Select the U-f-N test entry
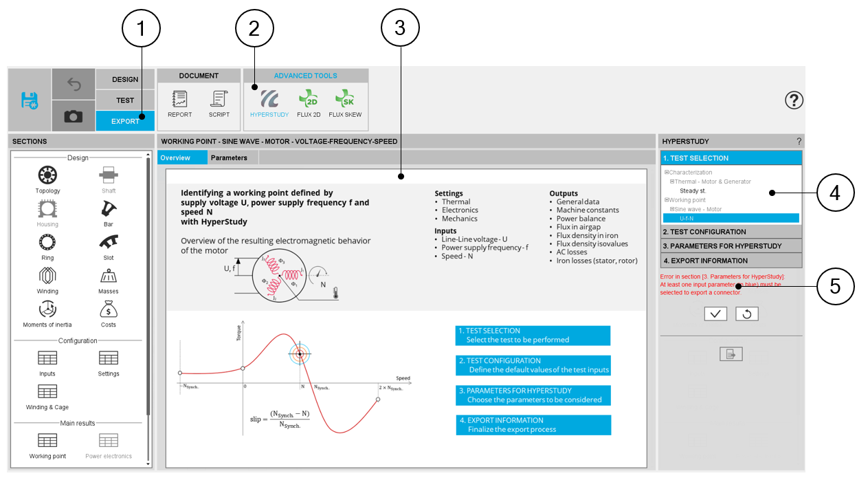The image size is (868, 480). (731, 218)
